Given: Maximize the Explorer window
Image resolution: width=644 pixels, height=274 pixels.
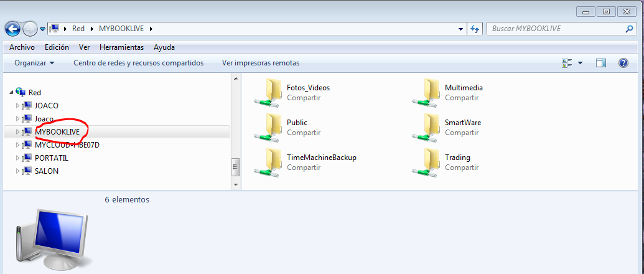Looking at the screenshot, I should [x=606, y=11].
